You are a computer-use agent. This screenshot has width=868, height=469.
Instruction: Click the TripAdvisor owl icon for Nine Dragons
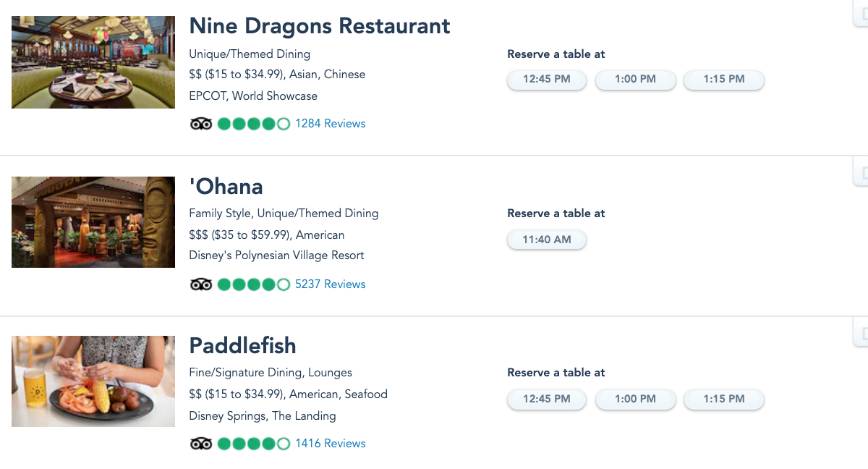pyautogui.click(x=201, y=124)
